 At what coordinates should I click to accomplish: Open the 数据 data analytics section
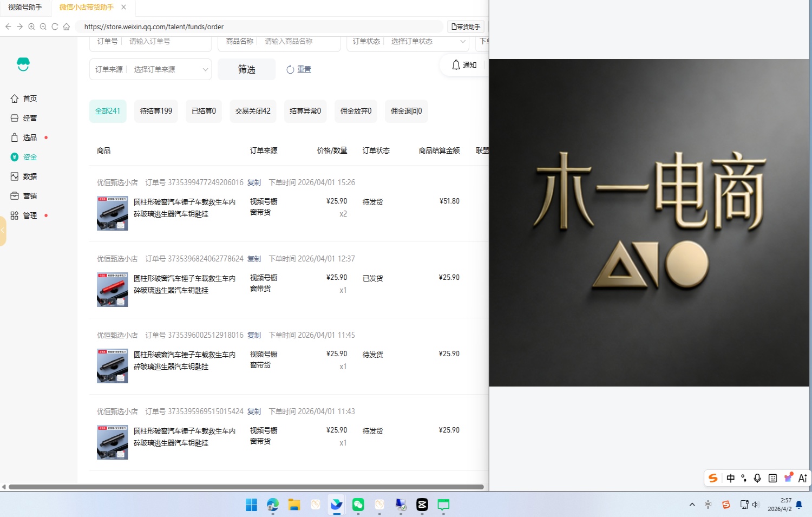click(x=30, y=176)
